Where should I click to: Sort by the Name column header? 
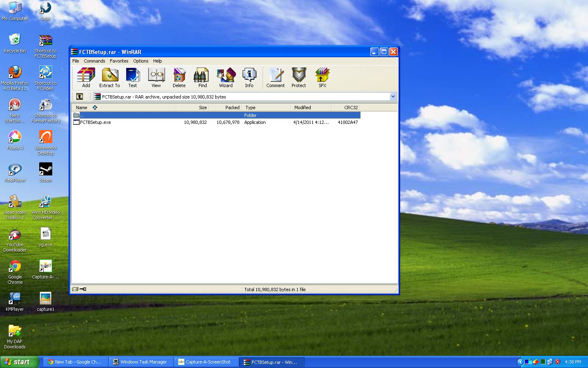(82, 108)
